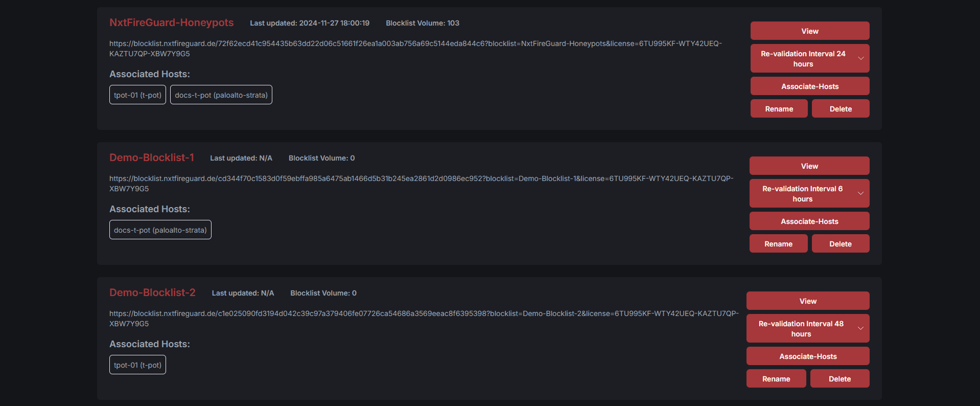Expand Re-validation Interval 6 hours selector
This screenshot has height=406, width=980.
(x=809, y=193)
